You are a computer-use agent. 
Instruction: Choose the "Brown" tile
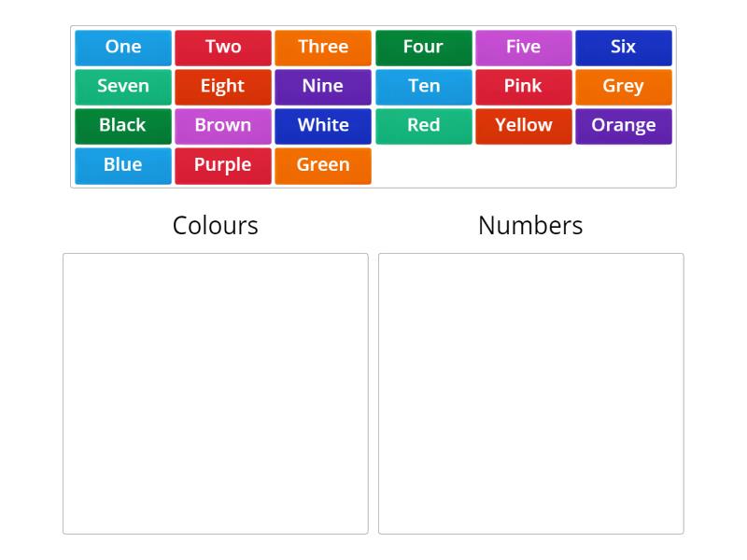(223, 125)
